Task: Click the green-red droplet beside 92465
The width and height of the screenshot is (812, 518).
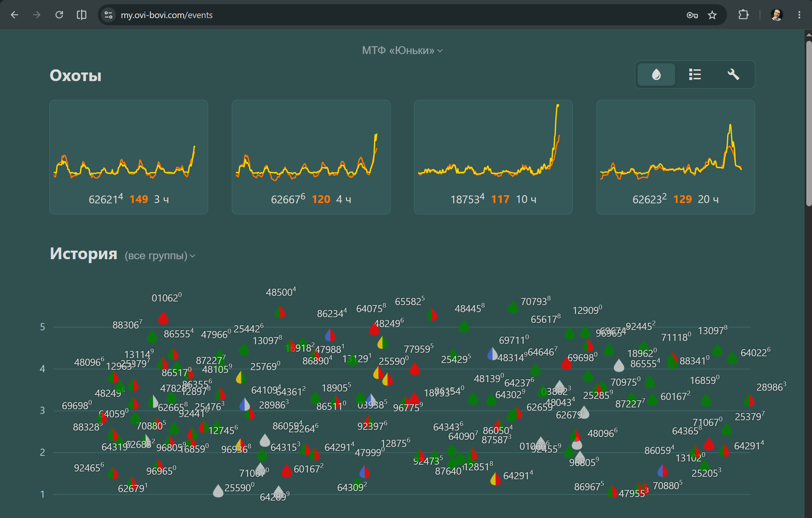Action: [x=113, y=473]
